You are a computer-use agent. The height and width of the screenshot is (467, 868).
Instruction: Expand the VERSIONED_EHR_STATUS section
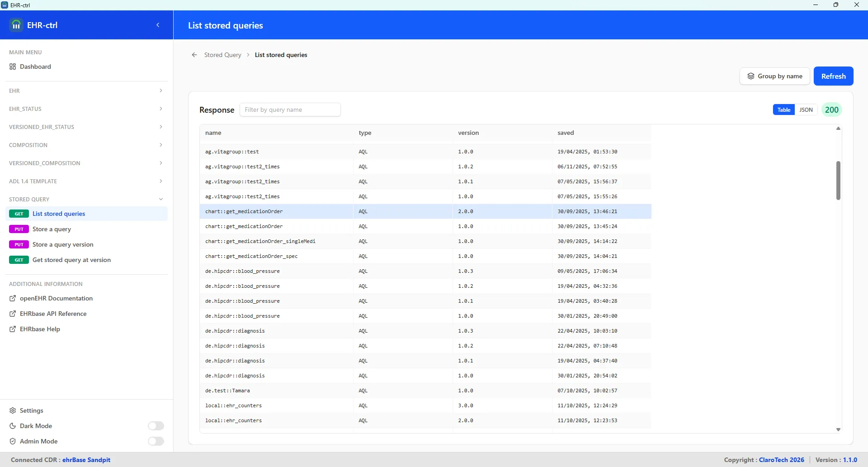coord(86,127)
